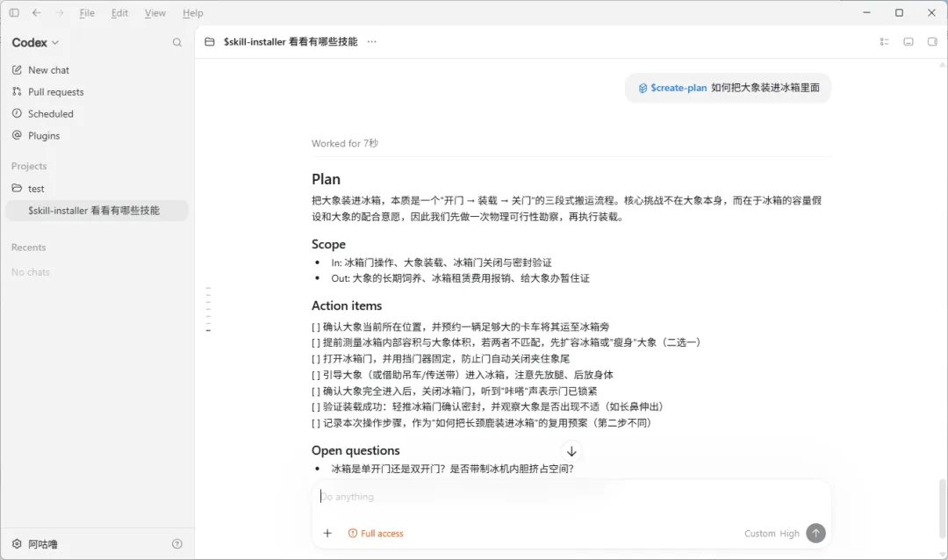Click the send arrow button
Screen dimensions: 948x560
pos(815,533)
